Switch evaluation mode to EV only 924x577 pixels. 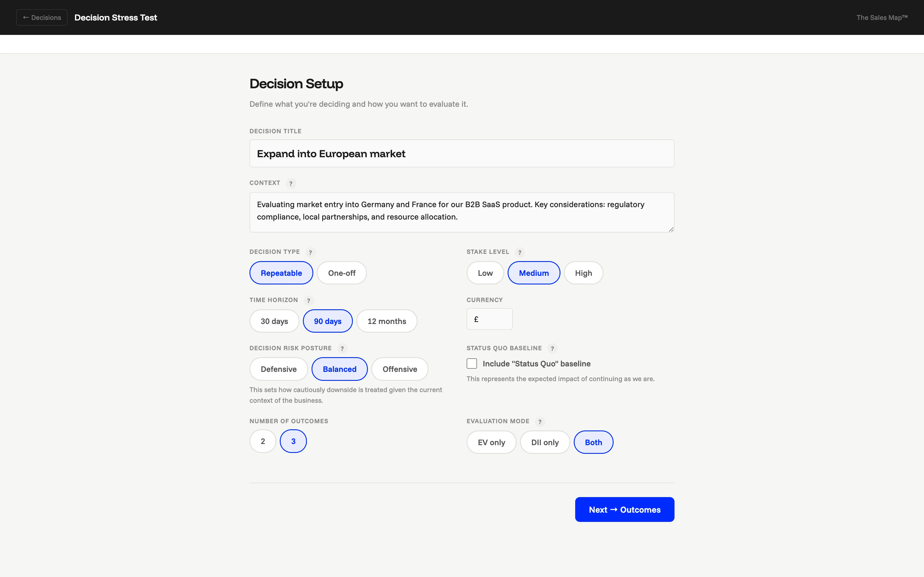[491, 442]
